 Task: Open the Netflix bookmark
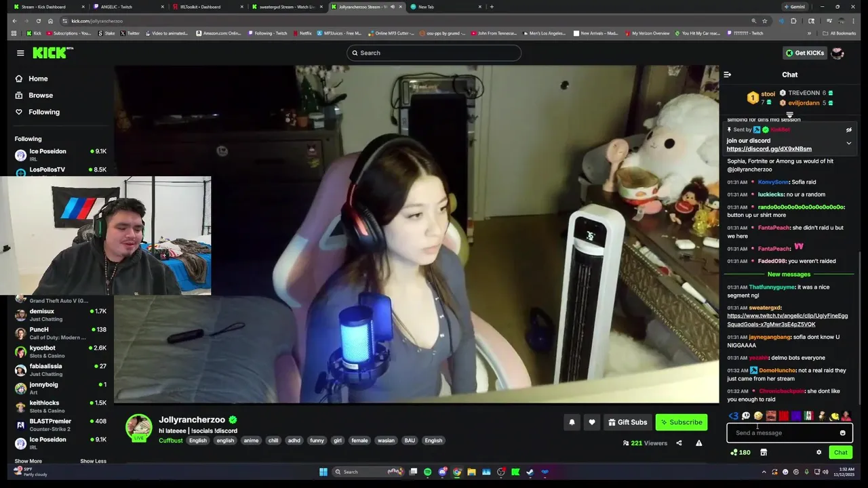click(302, 33)
